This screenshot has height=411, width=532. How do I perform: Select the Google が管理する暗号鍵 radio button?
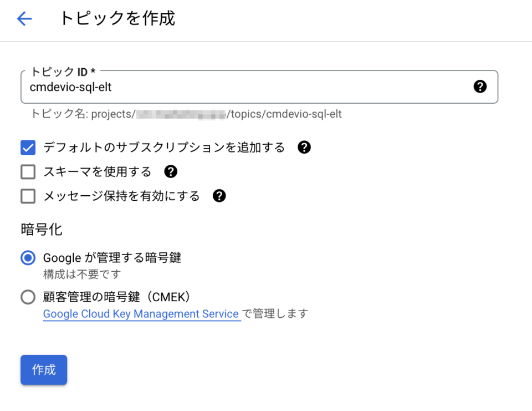(28, 257)
